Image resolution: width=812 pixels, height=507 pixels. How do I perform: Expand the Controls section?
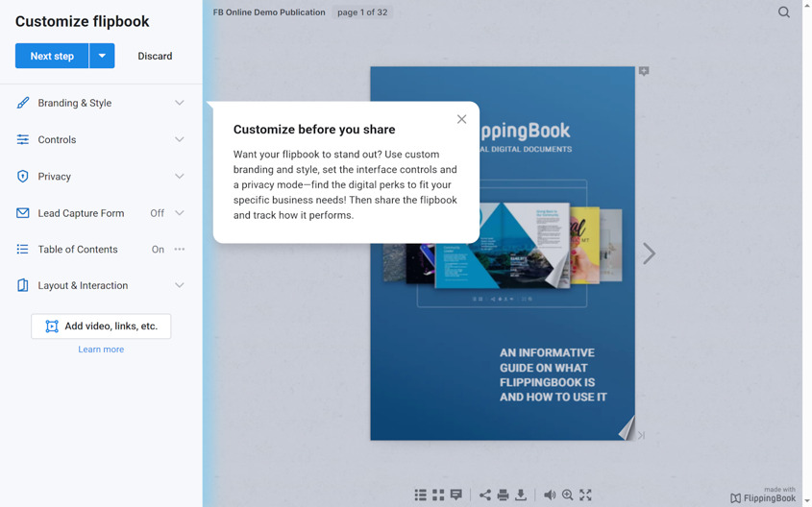click(101, 139)
